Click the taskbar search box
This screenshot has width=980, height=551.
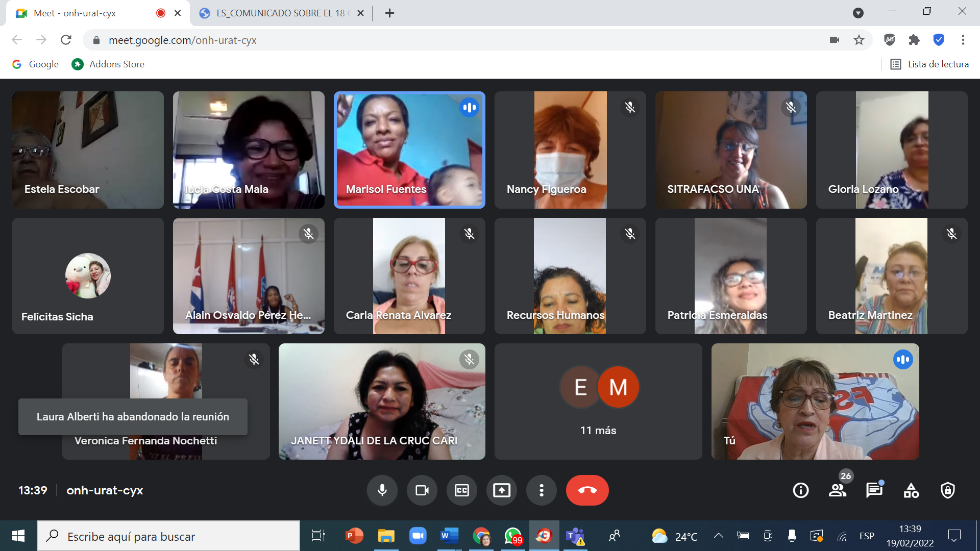(x=168, y=536)
